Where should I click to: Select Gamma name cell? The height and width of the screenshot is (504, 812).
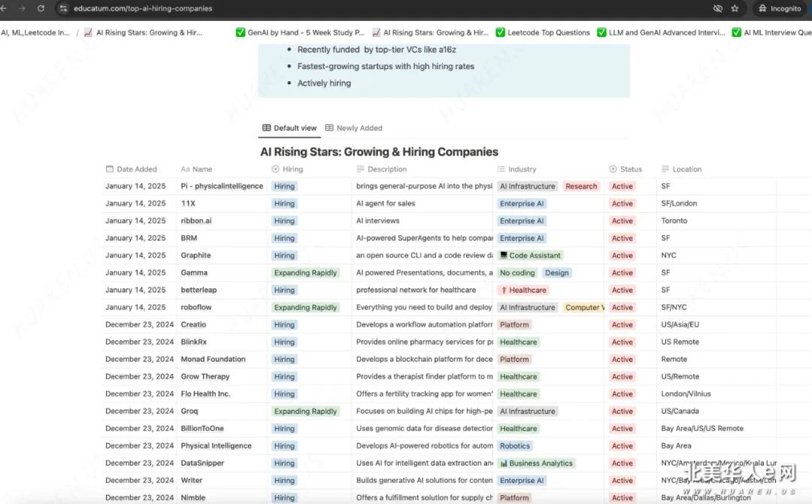coord(194,273)
